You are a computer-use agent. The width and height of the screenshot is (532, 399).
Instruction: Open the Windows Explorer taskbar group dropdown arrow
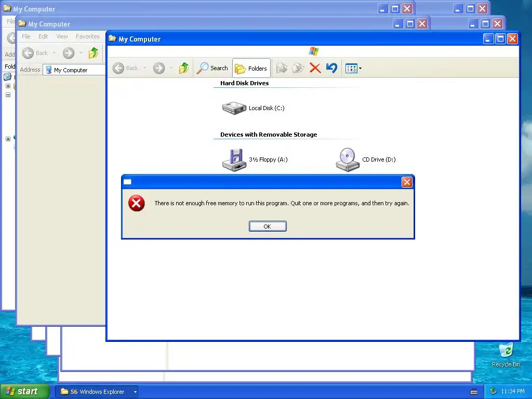click(135, 392)
